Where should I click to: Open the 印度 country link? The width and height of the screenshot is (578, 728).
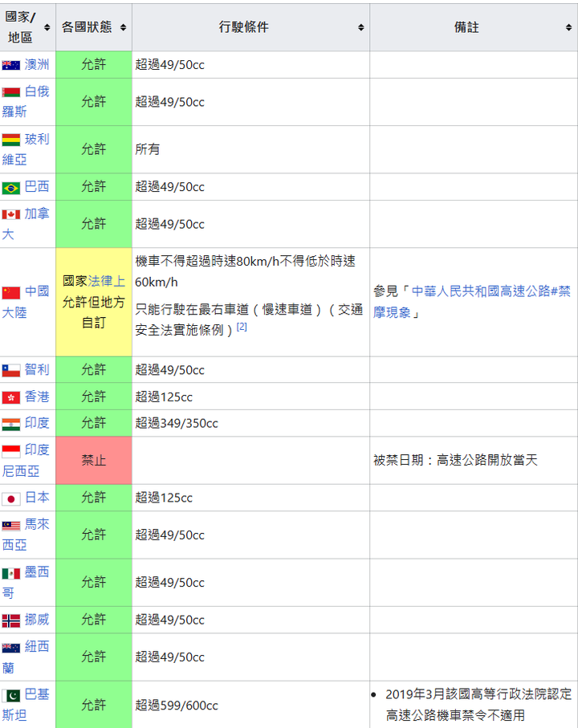37,423
